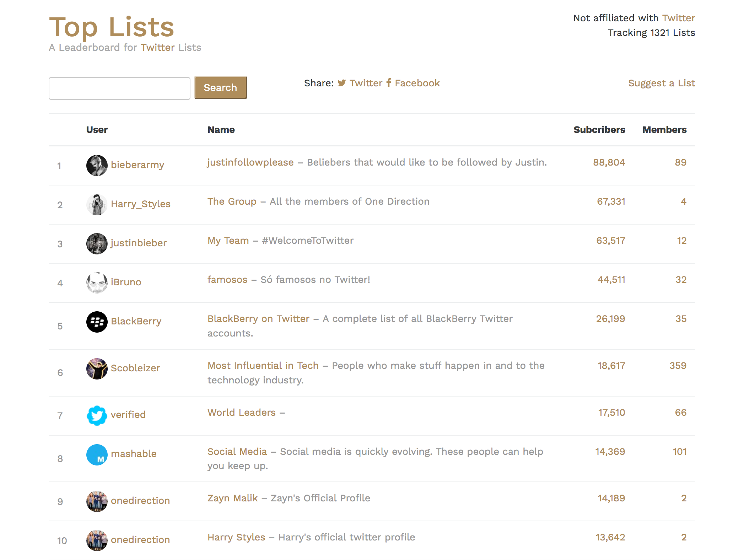Open the World Leaders list

pos(242,413)
